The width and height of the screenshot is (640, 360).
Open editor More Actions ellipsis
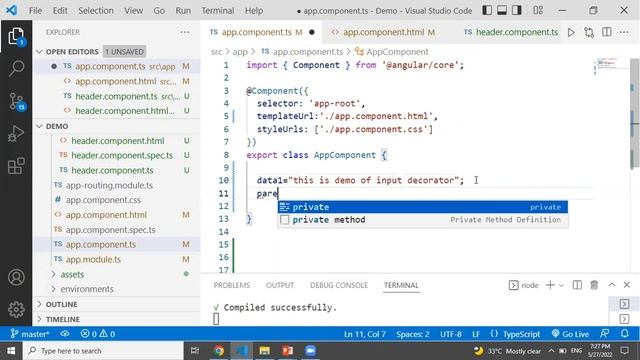point(624,32)
